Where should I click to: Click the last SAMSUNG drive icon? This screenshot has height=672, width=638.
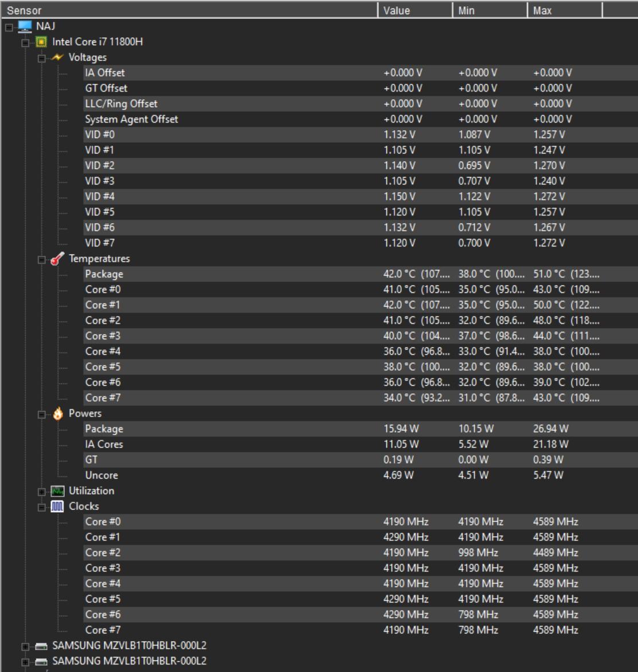[x=41, y=662]
